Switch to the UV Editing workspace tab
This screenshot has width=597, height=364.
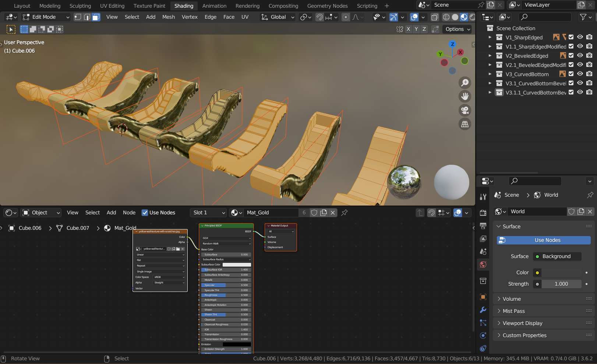(x=112, y=6)
